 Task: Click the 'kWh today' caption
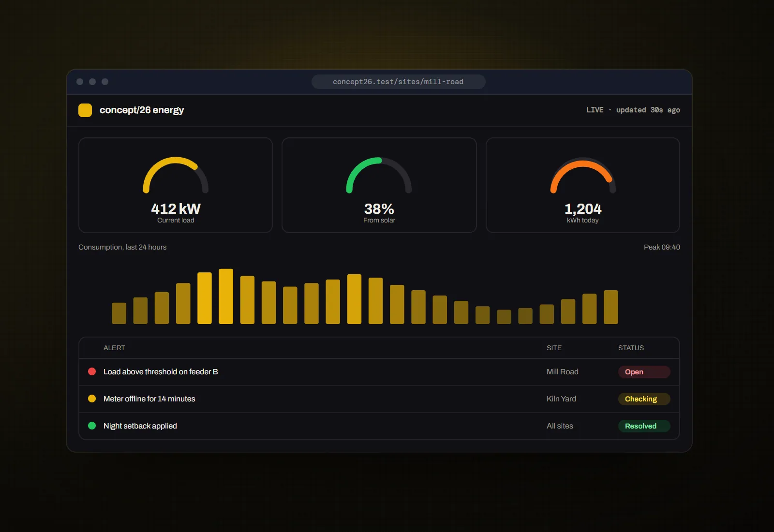(x=583, y=220)
